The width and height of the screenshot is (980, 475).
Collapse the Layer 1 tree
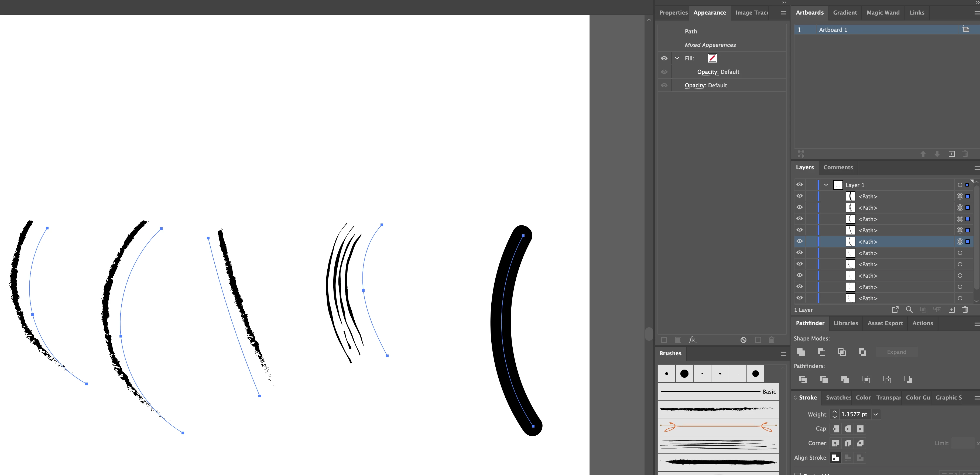(x=826, y=185)
